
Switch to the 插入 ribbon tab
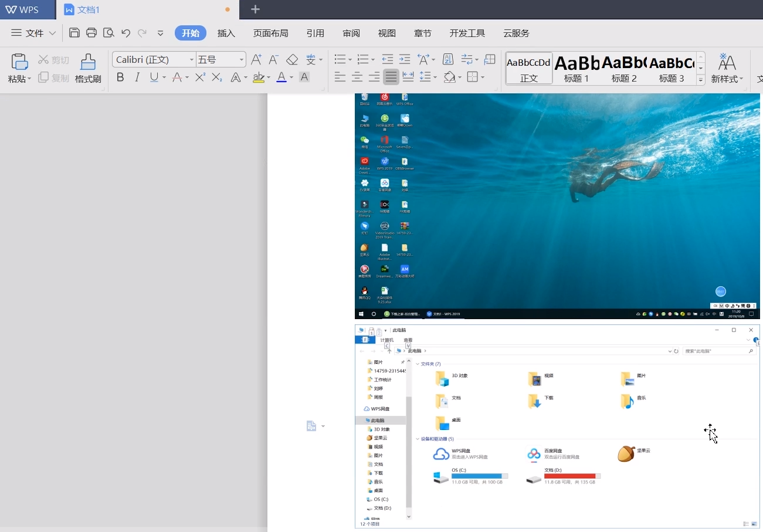(226, 33)
